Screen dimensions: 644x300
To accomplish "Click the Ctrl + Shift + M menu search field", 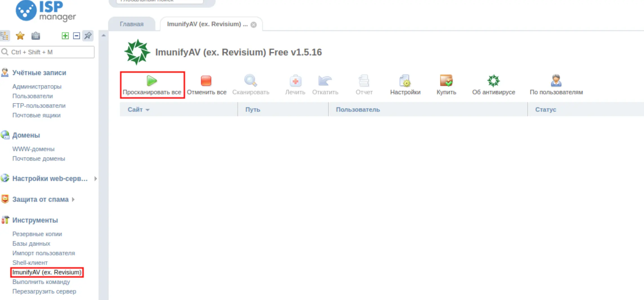I will [47, 52].
